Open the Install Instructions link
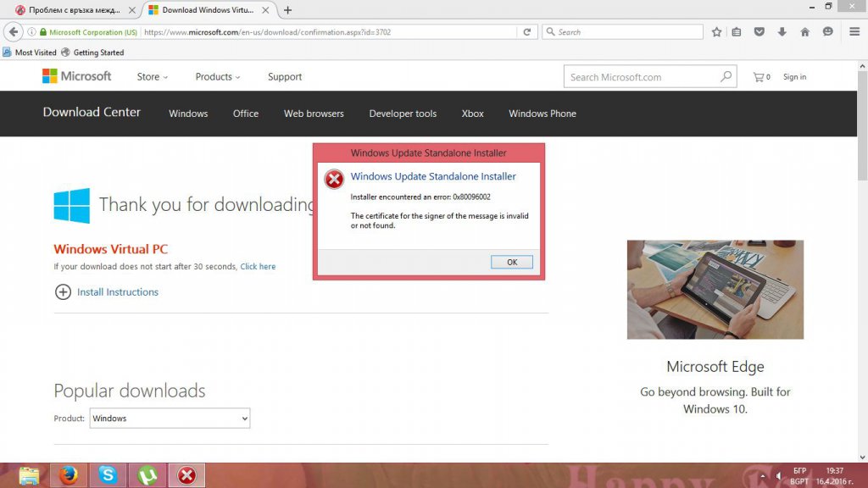The height and width of the screenshot is (488, 868). coord(117,291)
